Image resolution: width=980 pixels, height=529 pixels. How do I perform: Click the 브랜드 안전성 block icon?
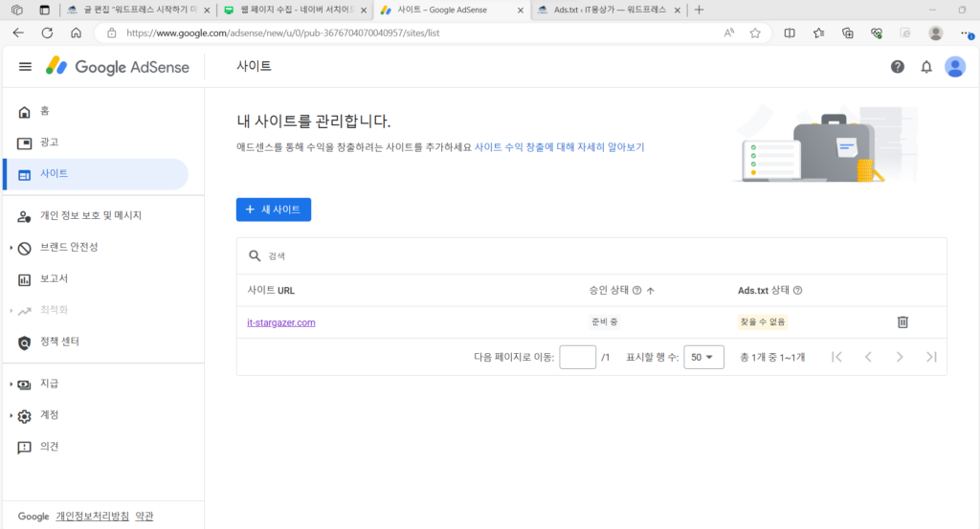click(x=24, y=248)
